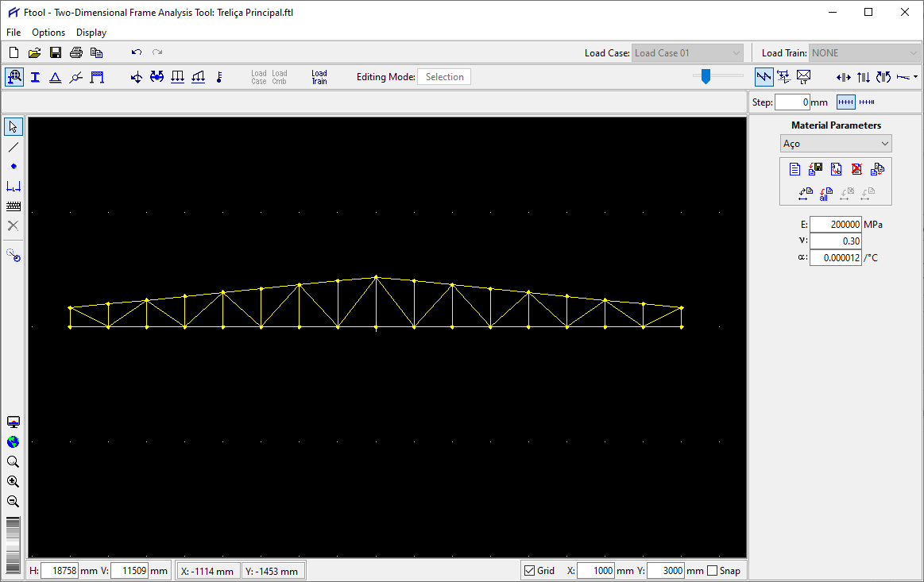
Task: Adjust the display scale slider
Action: 706,76
